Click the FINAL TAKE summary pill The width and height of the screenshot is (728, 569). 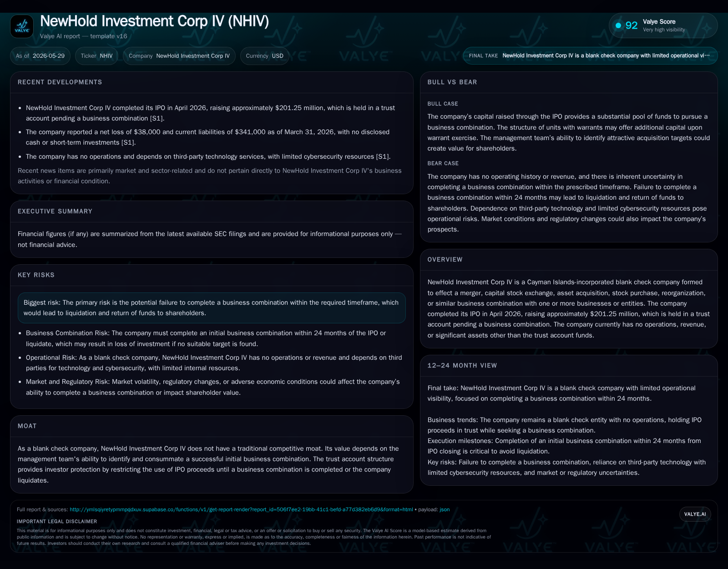pos(590,56)
